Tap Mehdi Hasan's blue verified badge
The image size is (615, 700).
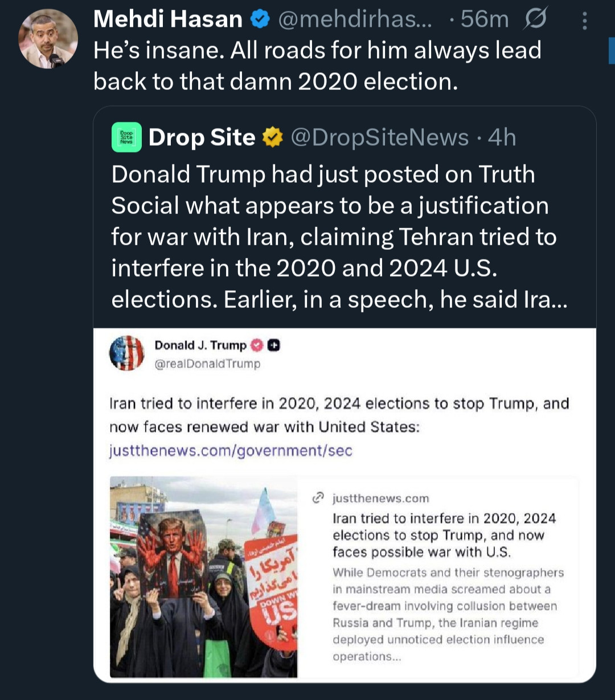260,20
